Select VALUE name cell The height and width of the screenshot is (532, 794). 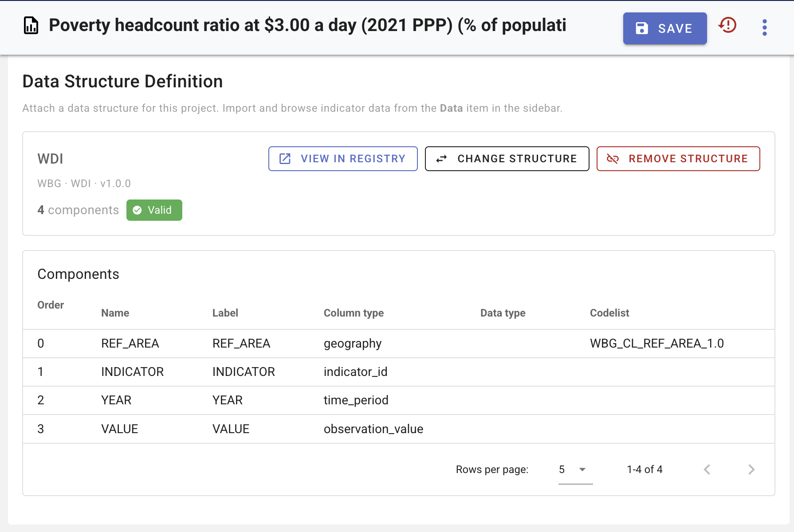point(120,429)
